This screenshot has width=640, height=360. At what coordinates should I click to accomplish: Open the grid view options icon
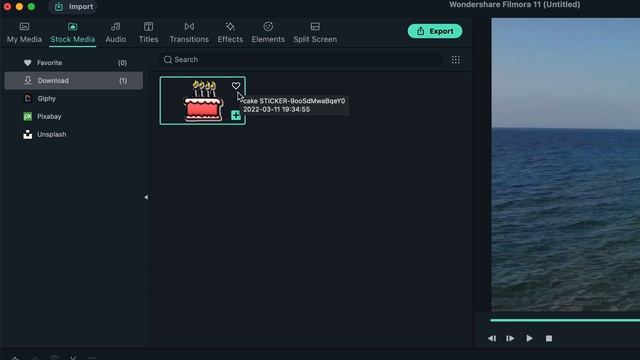(456, 60)
